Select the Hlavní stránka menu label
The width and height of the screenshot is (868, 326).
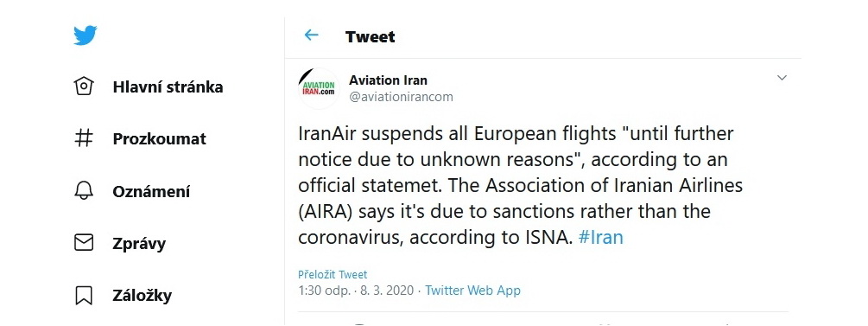(168, 87)
